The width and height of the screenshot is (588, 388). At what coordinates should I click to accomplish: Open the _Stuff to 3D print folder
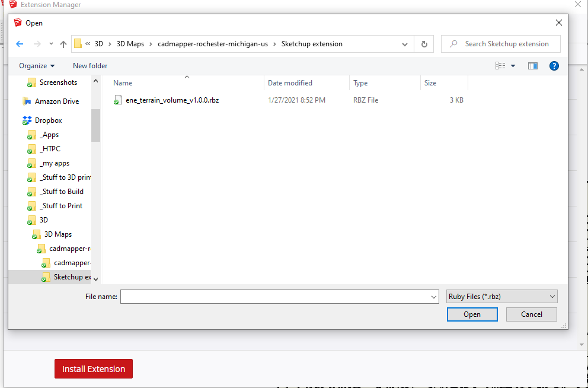coord(65,177)
